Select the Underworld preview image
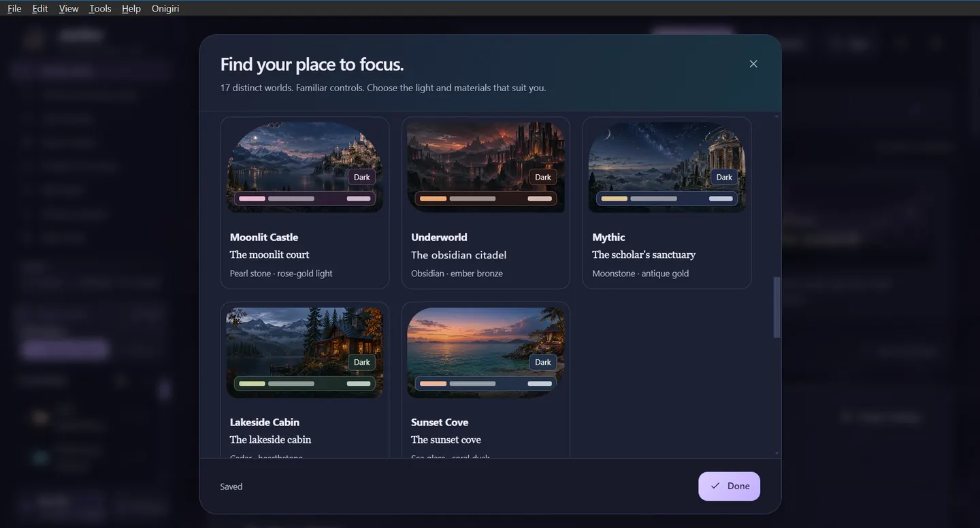The height and width of the screenshot is (528, 980). tap(486, 167)
